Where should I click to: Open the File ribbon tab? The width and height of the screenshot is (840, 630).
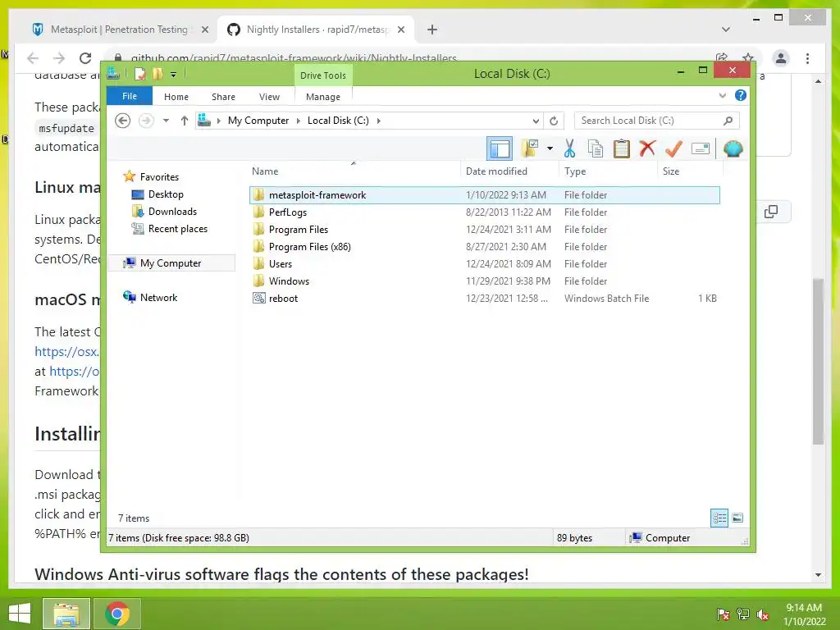pyautogui.click(x=130, y=96)
